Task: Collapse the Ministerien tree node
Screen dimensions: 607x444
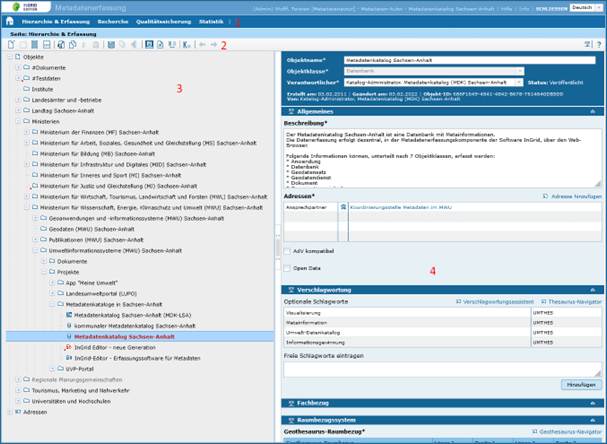Action: (18, 121)
